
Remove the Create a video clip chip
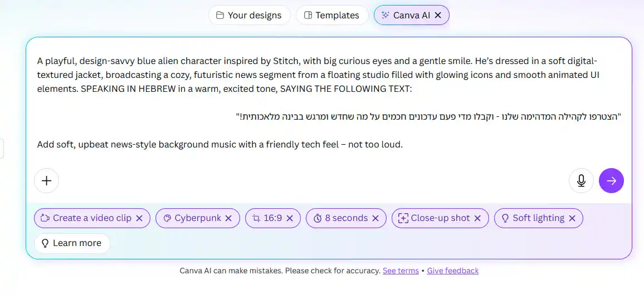tap(139, 218)
